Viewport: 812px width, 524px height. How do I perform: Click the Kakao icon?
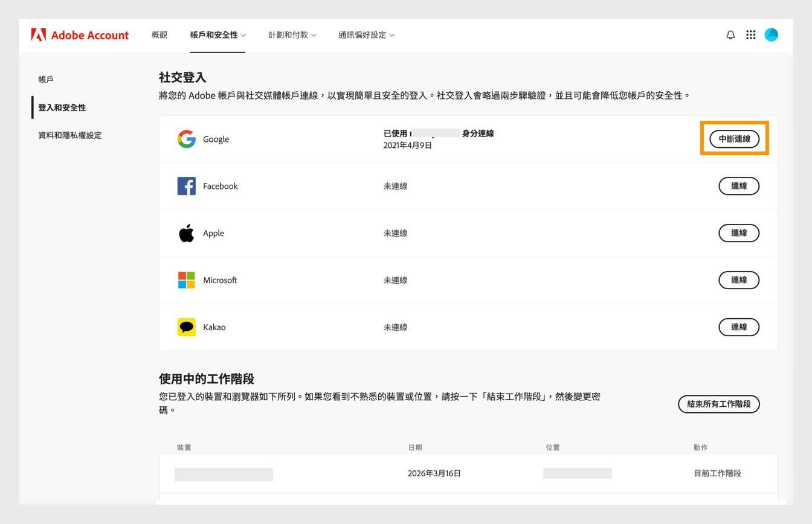[187, 327]
